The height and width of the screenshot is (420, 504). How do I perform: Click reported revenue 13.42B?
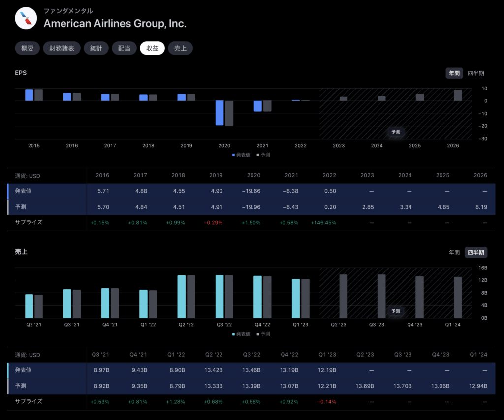214,370
